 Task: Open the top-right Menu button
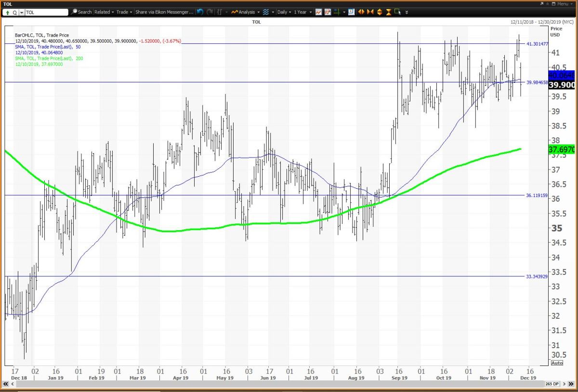[562, 3]
